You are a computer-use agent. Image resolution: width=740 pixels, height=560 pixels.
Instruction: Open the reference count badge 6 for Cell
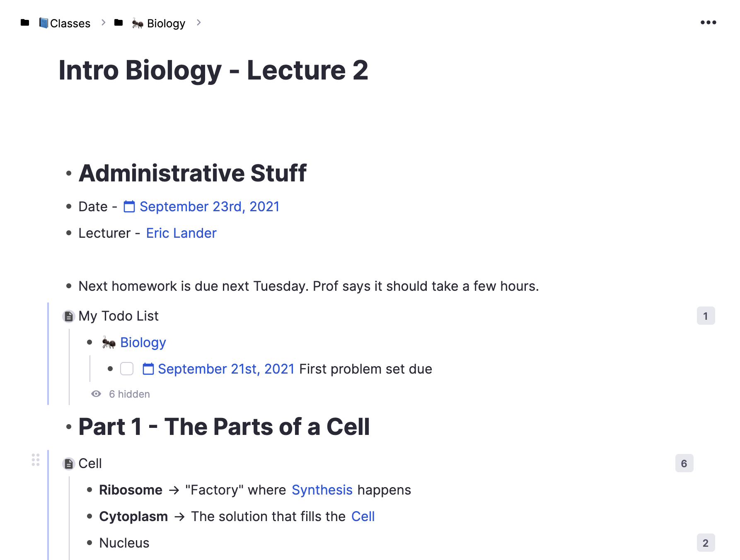[x=684, y=463]
